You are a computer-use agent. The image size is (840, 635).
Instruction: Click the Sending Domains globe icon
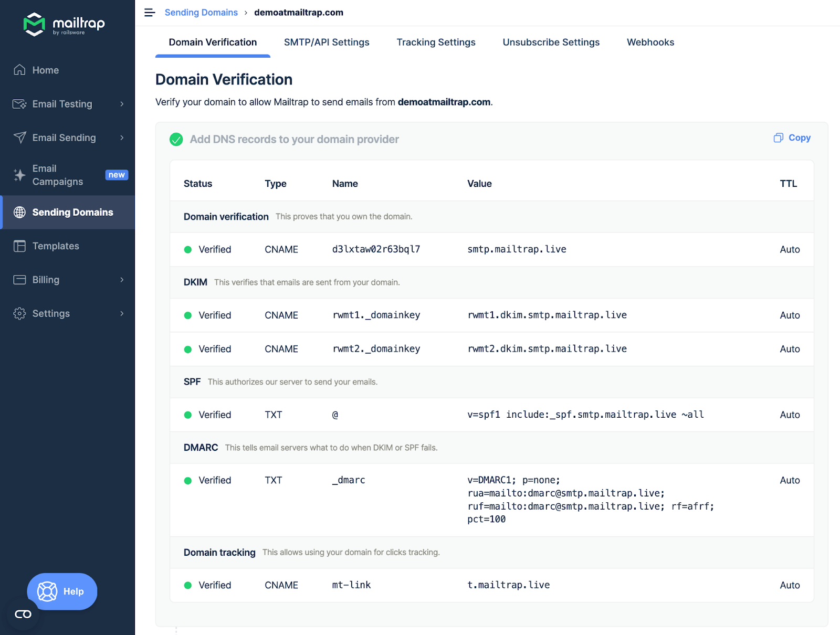[x=19, y=212]
